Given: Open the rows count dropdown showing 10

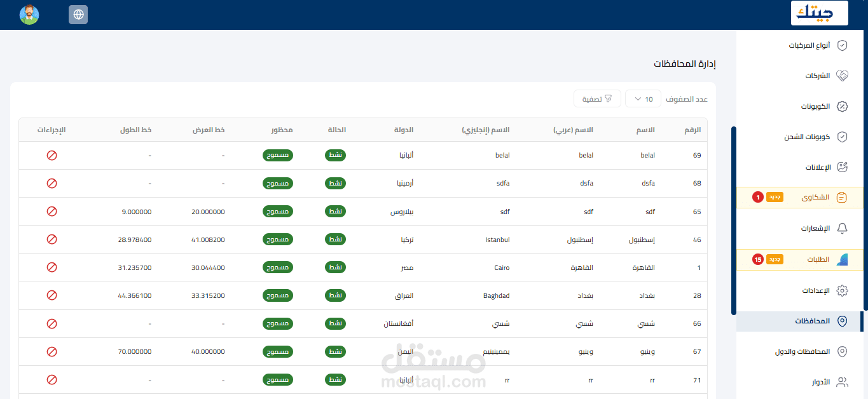Looking at the screenshot, I should pos(643,99).
